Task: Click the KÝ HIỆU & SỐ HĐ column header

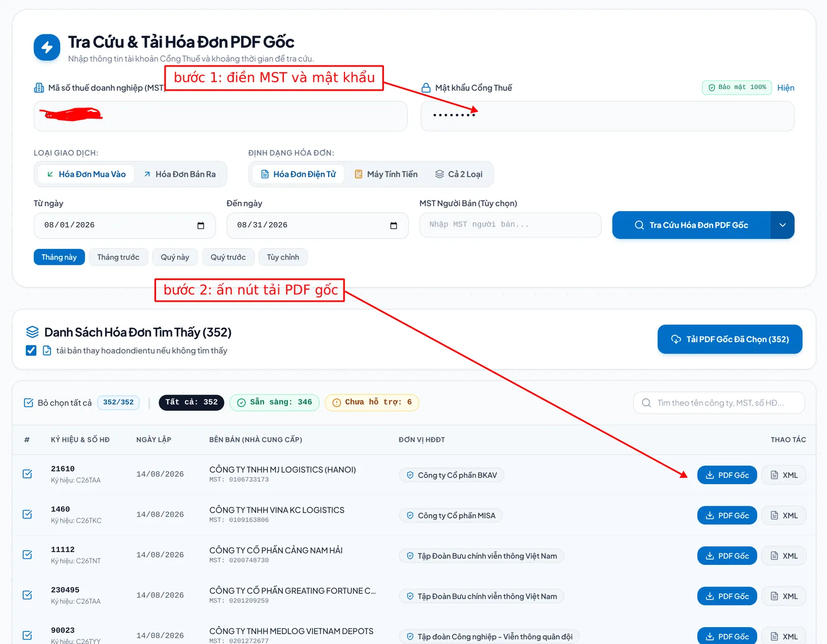Action: (80, 440)
